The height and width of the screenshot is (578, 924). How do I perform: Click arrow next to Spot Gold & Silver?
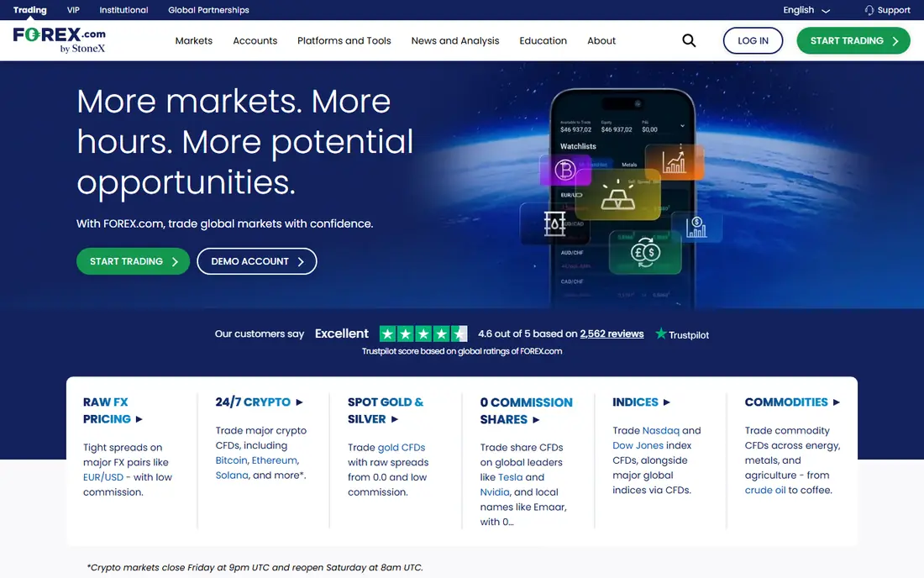pyautogui.click(x=395, y=419)
